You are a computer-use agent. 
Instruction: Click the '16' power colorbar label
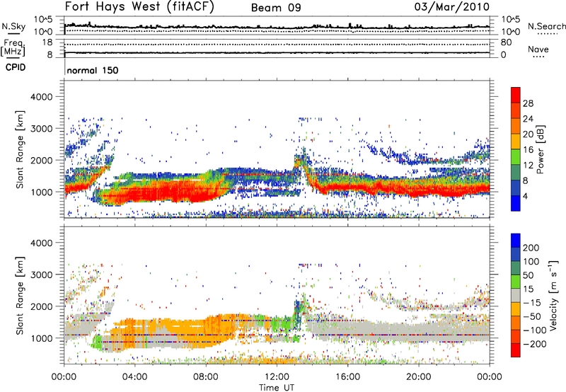pyautogui.click(x=528, y=150)
